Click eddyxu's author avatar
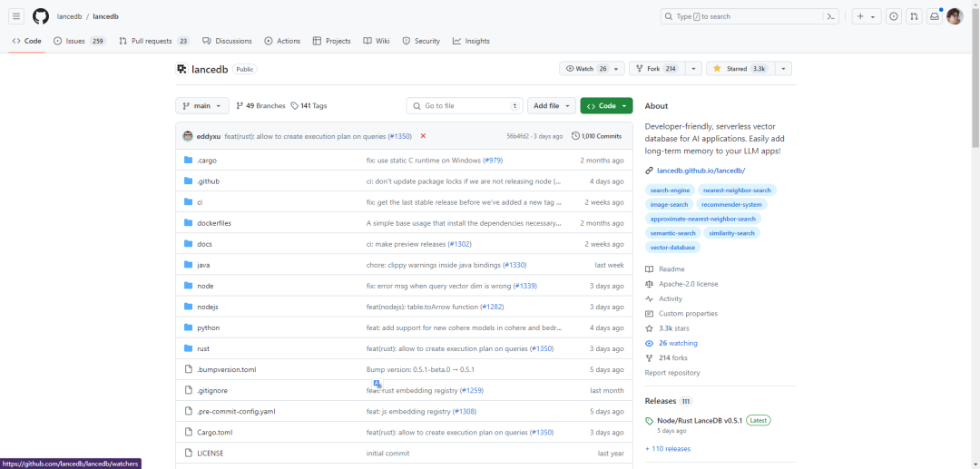Screen dimensions: 980x469 pos(188,136)
